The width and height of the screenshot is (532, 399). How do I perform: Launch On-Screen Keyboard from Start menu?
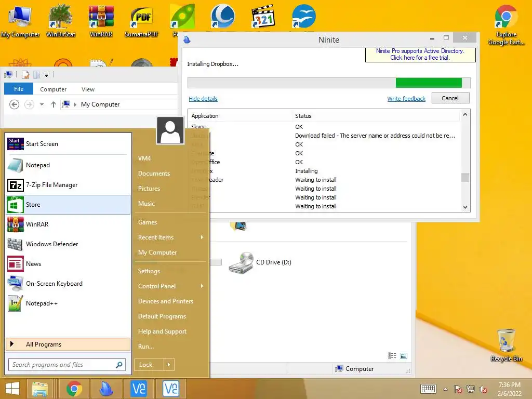tap(68, 283)
